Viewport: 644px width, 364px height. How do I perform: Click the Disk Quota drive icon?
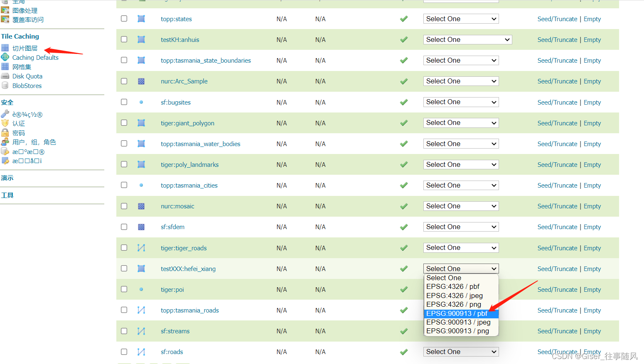tap(5, 76)
